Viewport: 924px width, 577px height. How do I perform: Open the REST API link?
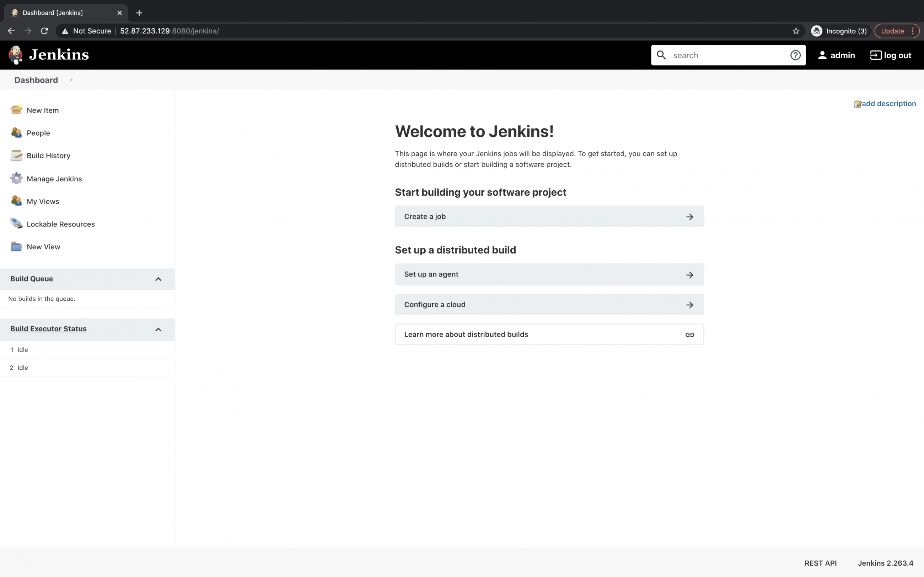(x=820, y=563)
